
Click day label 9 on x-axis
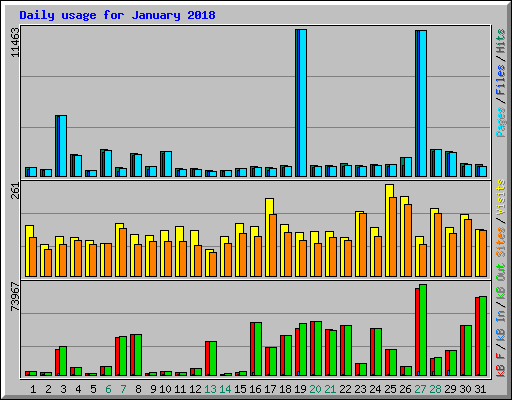[153, 389]
